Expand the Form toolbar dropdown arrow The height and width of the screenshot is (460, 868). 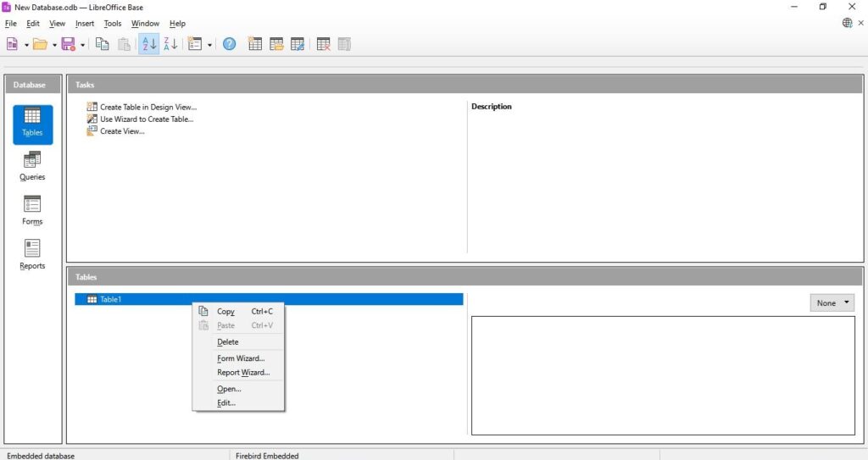coord(209,45)
